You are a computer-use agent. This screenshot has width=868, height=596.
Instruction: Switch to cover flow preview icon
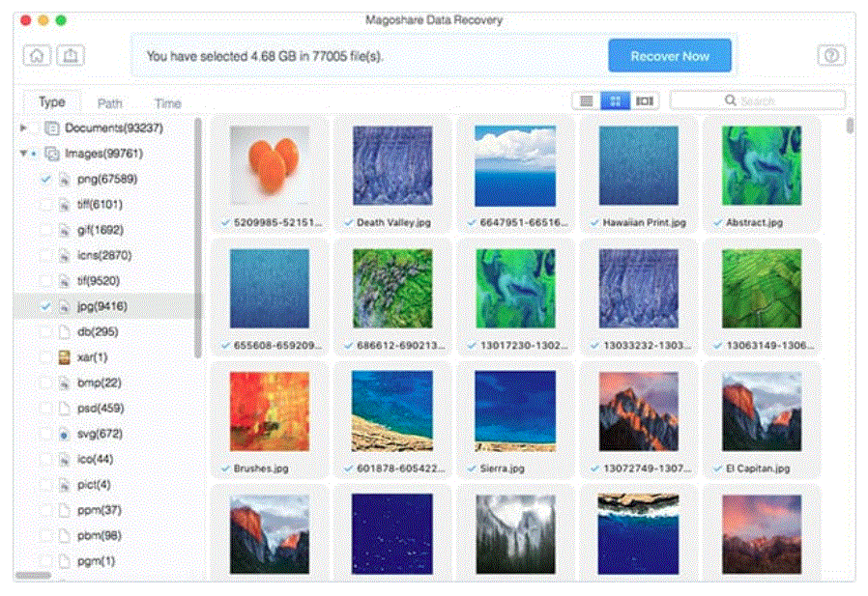(645, 100)
